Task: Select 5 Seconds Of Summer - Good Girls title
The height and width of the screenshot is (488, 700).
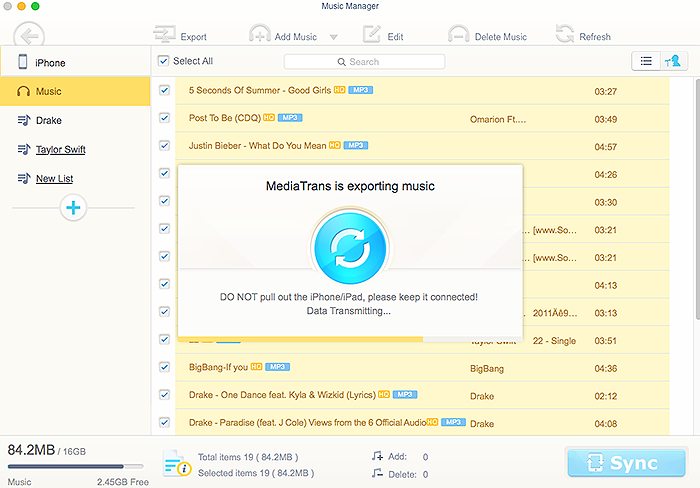Action: (x=260, y=90)
